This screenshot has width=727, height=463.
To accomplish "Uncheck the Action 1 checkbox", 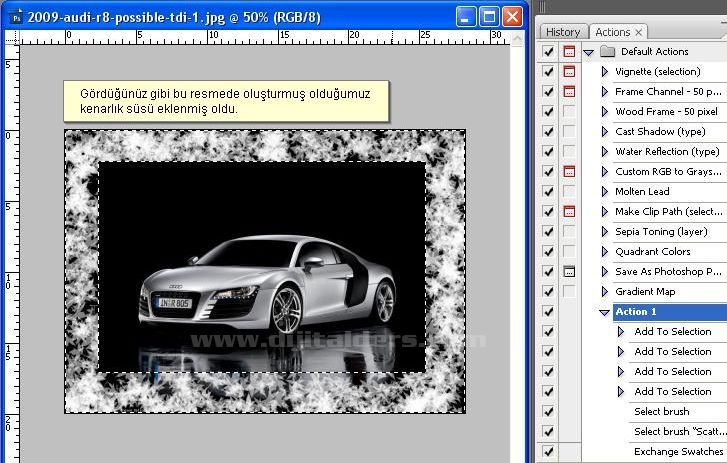I will [x=548, y=311].
